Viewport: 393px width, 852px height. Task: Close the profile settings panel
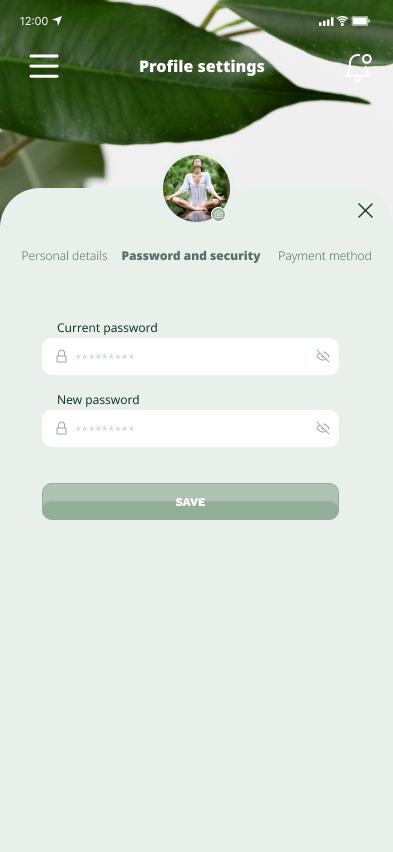tap(365, 210)
